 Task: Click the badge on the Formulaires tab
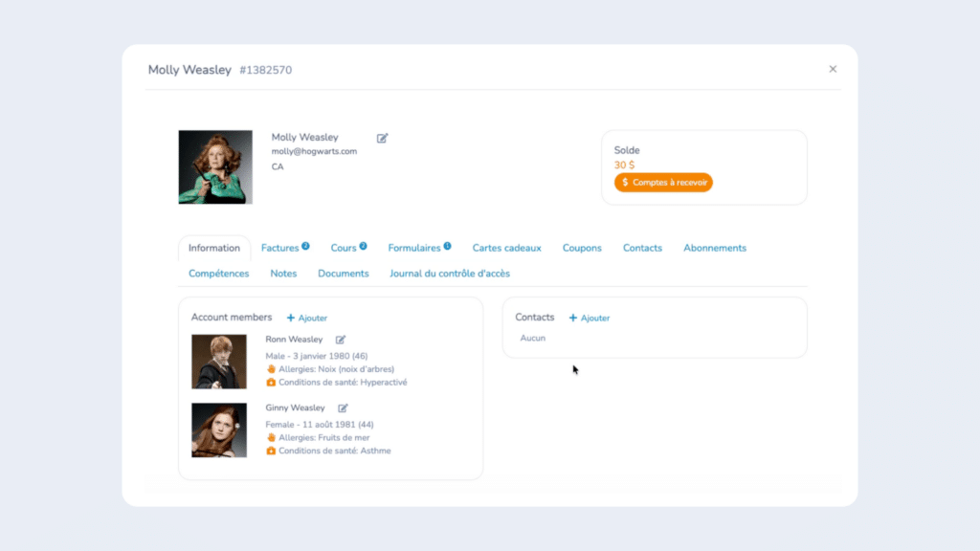(448, 246)
